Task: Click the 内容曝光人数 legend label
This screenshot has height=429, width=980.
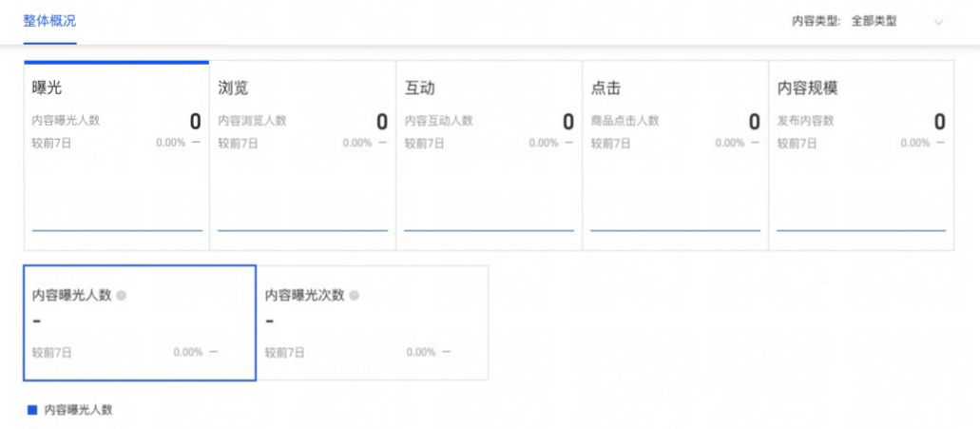Action: click(x=78, y=410)
